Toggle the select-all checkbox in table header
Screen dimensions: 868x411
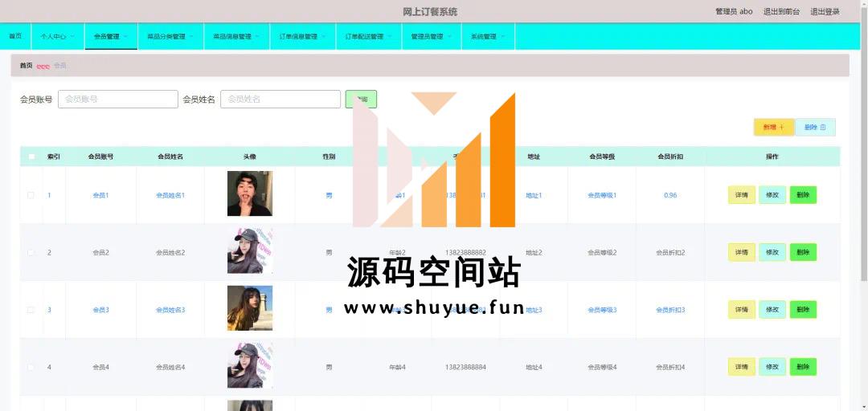pyautogui.click(x=31, y=157)
